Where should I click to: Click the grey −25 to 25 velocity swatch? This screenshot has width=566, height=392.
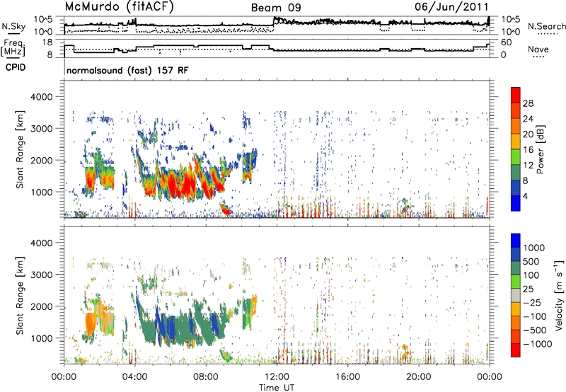pos(516,295)
